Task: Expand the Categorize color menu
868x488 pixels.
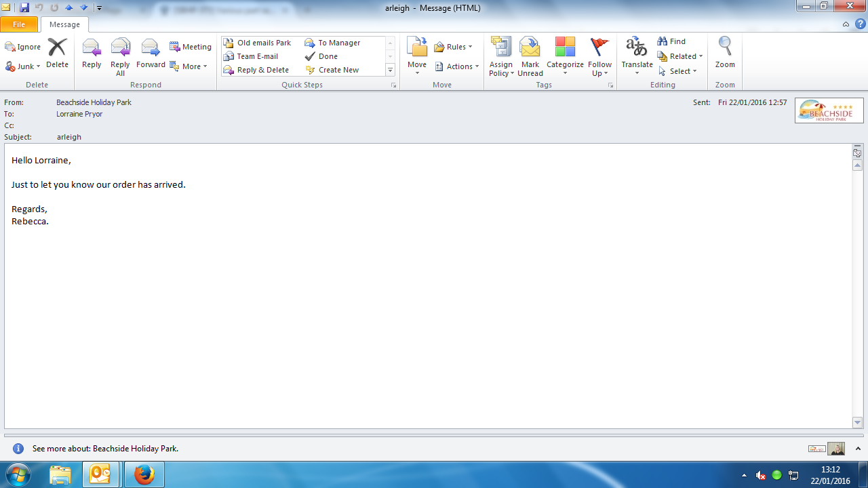Action: tap(565, 72)
